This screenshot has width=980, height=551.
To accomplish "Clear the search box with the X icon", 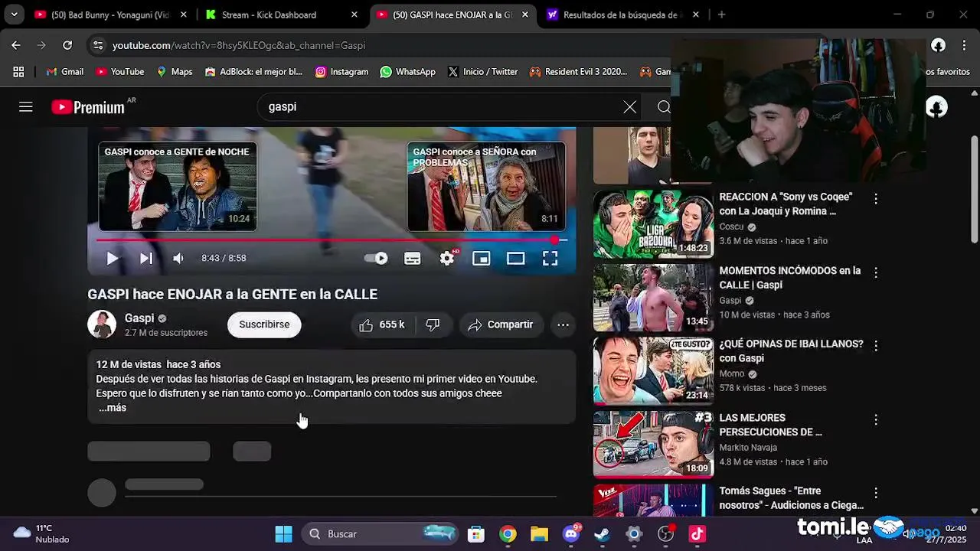I will [629, 107].
